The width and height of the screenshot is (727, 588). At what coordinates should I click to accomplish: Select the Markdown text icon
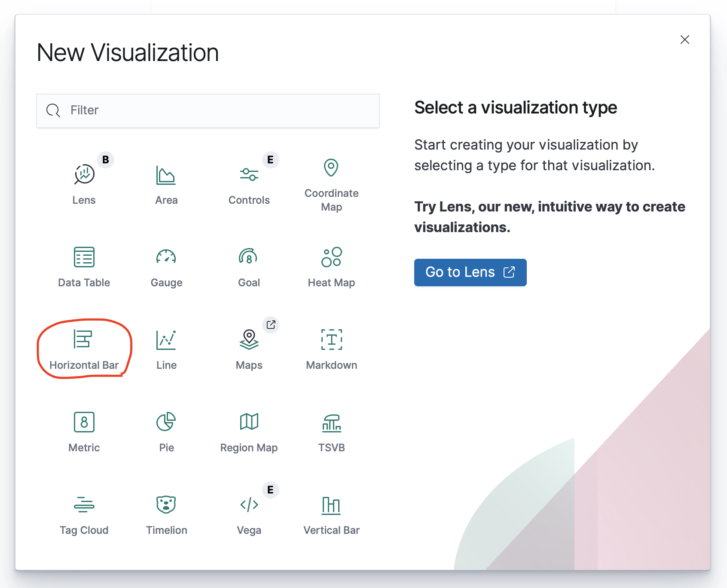click(x=332, y=340)
